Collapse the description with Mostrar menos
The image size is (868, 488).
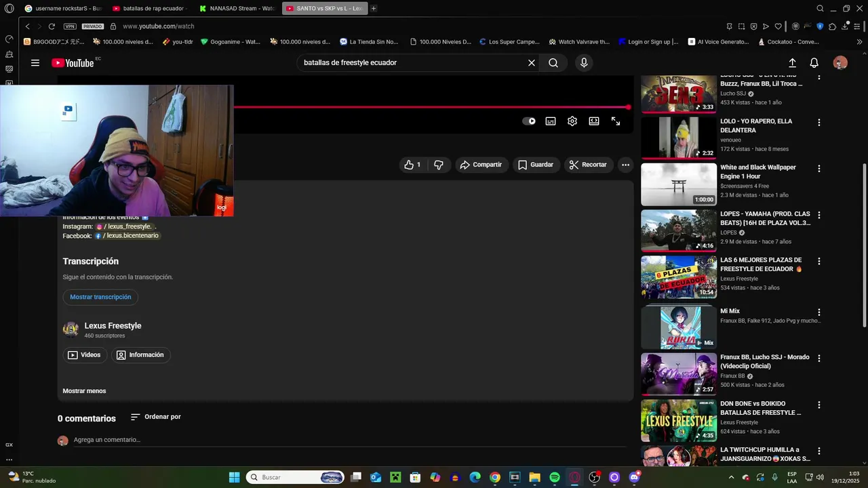[x=84, y=391]
